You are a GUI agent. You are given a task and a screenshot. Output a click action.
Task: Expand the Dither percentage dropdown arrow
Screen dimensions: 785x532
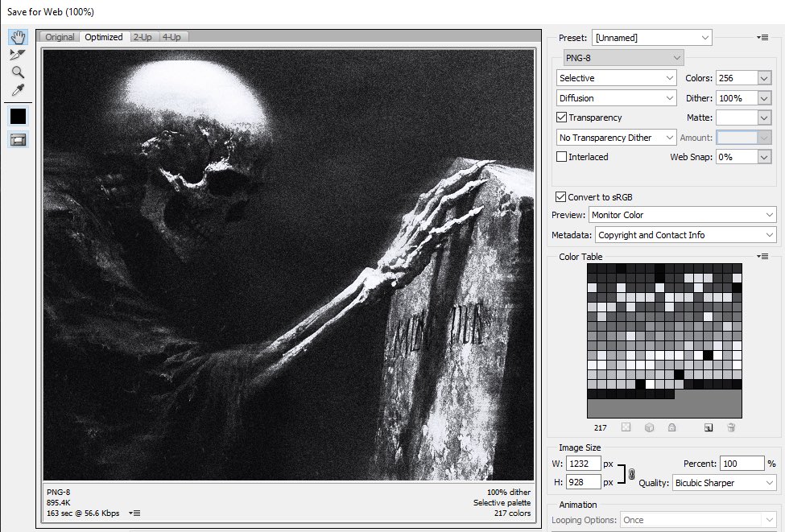point(764,98)
